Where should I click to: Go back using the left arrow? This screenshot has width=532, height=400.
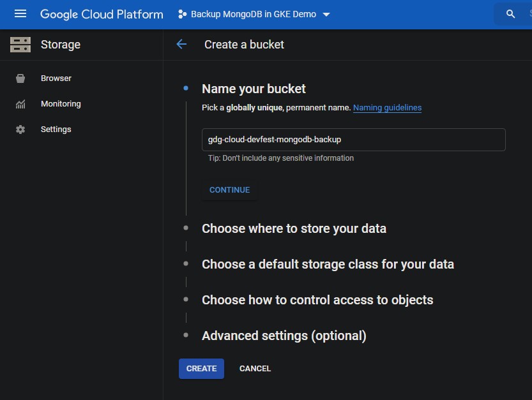[x=181, y=45]
